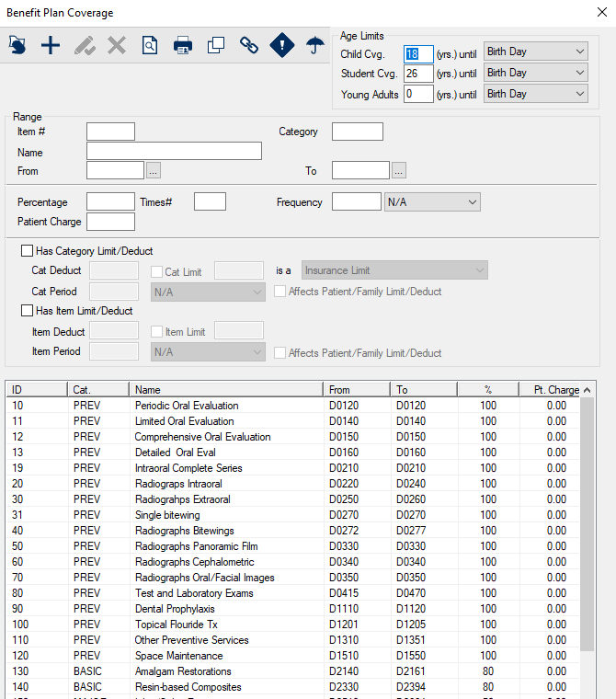Open Young Adults Birth Day dropdown
The width and height of the screenshot is (616, 699).
click(x=535, y=94)
